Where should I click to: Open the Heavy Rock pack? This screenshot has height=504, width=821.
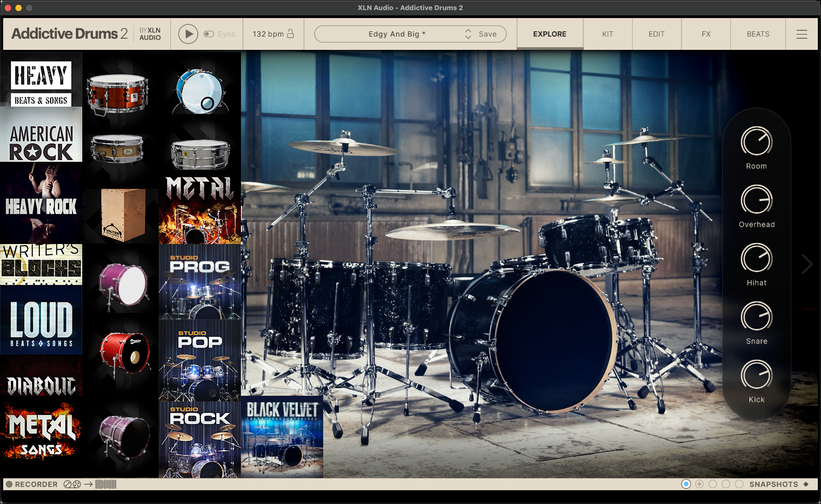coord(41,203)
